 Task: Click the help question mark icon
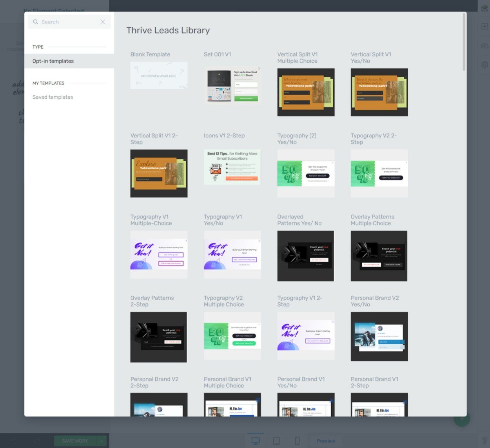coord(485,440)
